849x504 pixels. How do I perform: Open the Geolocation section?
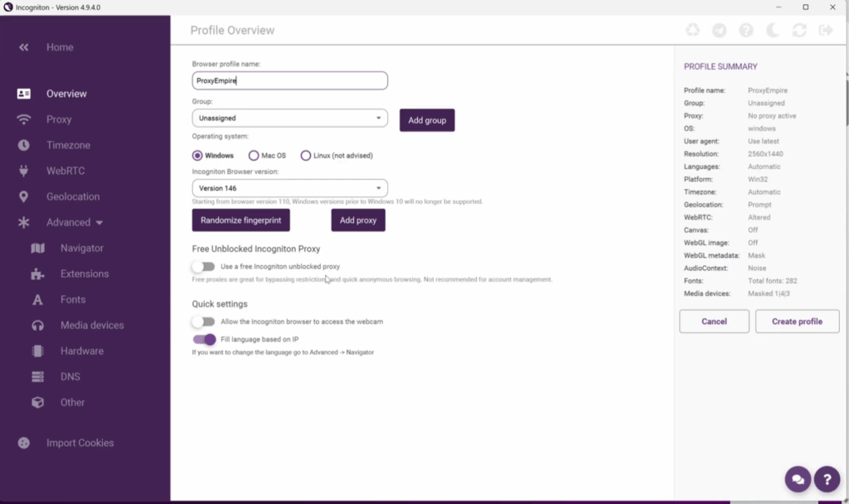click(73, 196)
